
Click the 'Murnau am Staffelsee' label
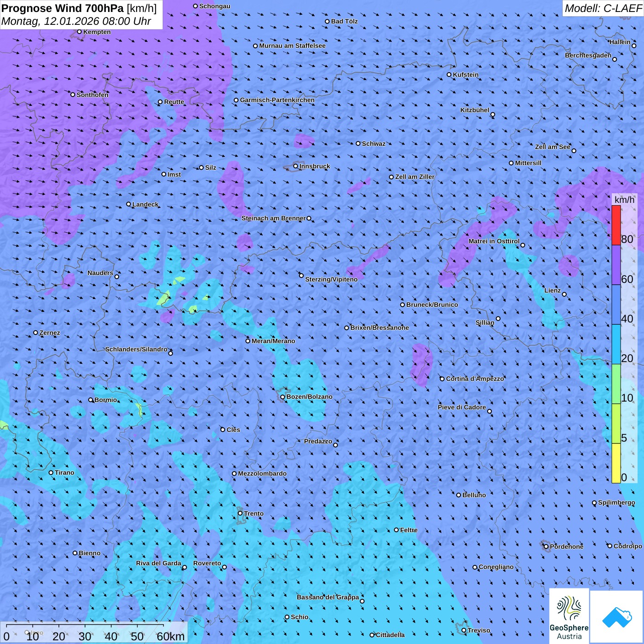pyautogui.click(x=292, y=46)
